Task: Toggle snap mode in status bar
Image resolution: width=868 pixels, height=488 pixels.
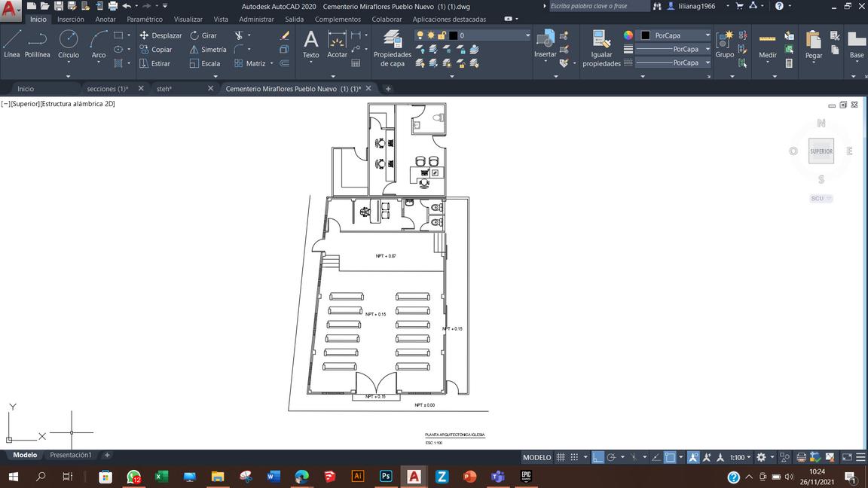Action: [575, 458]
